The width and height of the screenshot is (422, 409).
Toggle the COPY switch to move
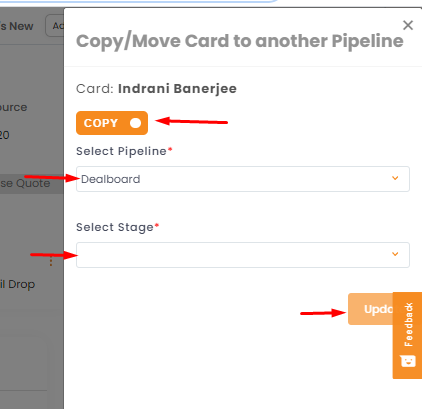(112, 123)
